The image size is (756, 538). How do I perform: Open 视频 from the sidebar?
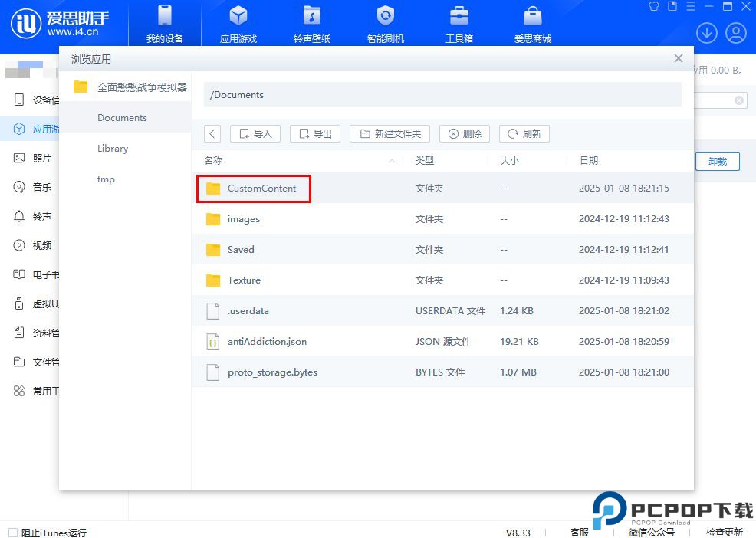35,245
